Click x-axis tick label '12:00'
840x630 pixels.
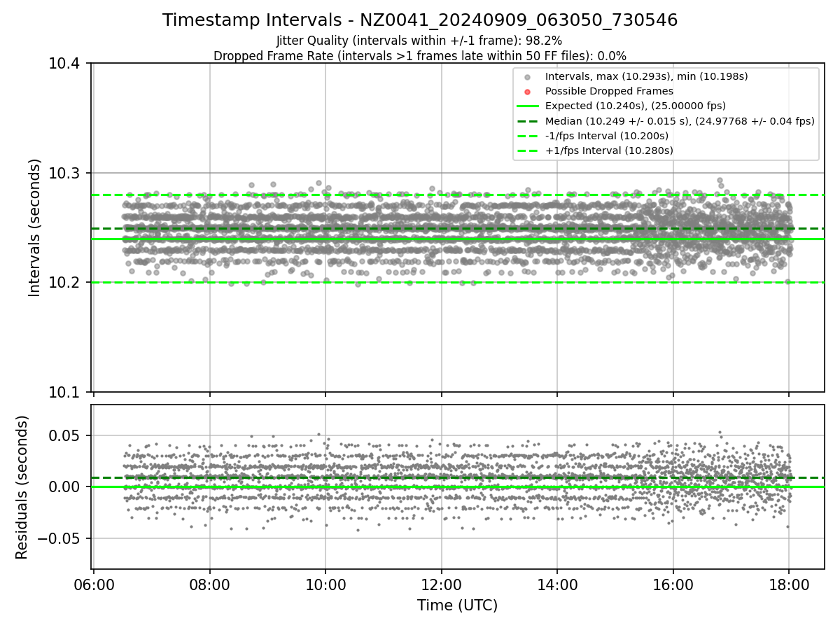click(442, 585)
